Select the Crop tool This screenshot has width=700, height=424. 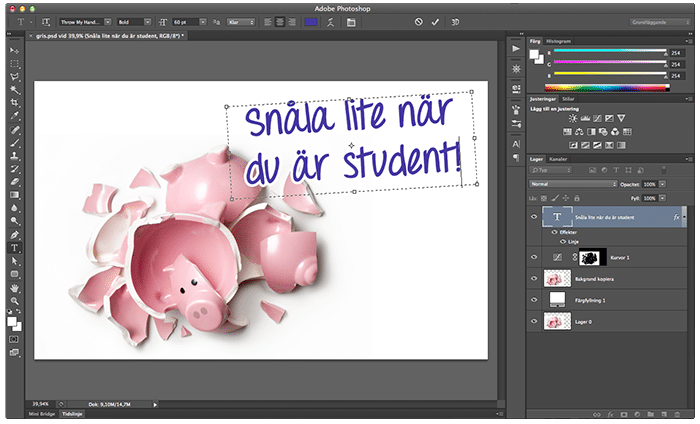click(x=14, y=103)
